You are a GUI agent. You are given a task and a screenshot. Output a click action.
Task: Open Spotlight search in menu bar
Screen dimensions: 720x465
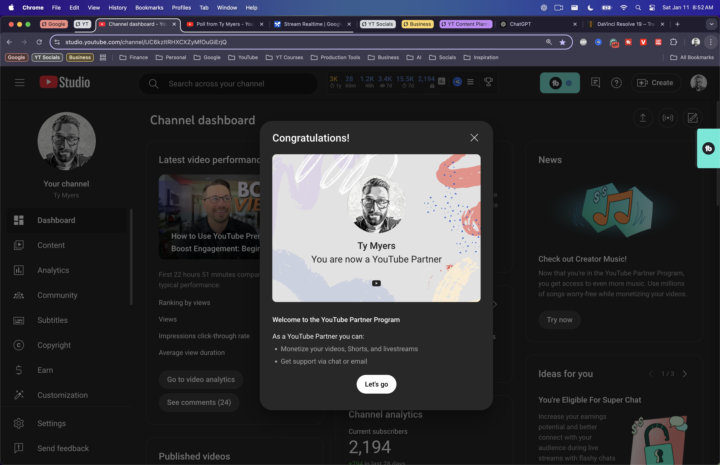638,7
